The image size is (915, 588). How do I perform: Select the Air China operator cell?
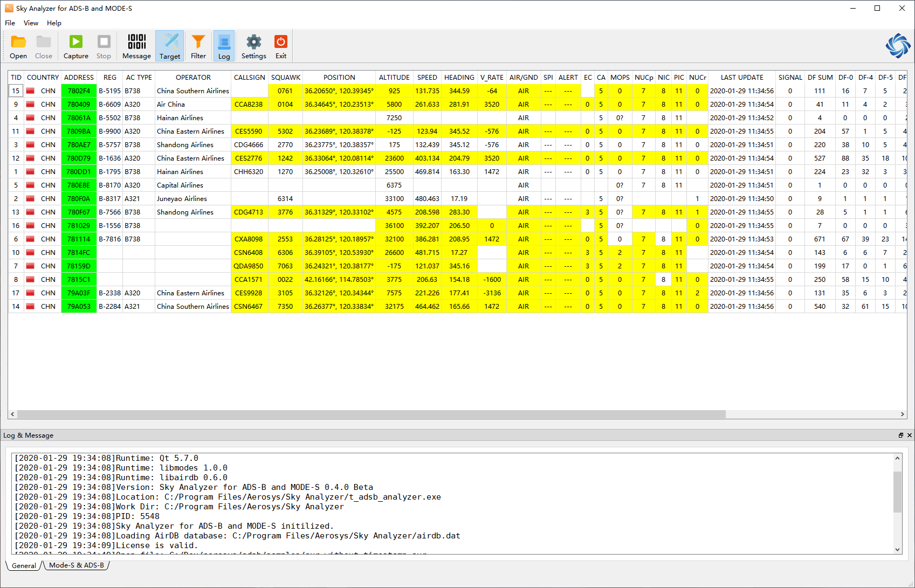(x=193, y=104)
